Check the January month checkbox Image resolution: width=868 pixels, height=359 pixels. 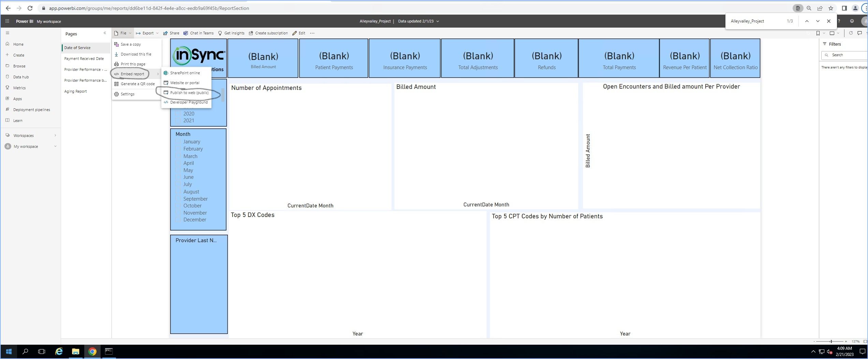(x=178, y=141)
